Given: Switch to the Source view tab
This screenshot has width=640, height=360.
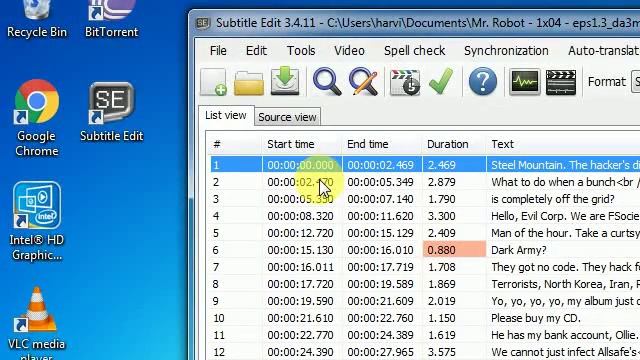Looking at the screenshot, I should click(x=287, y=117).
